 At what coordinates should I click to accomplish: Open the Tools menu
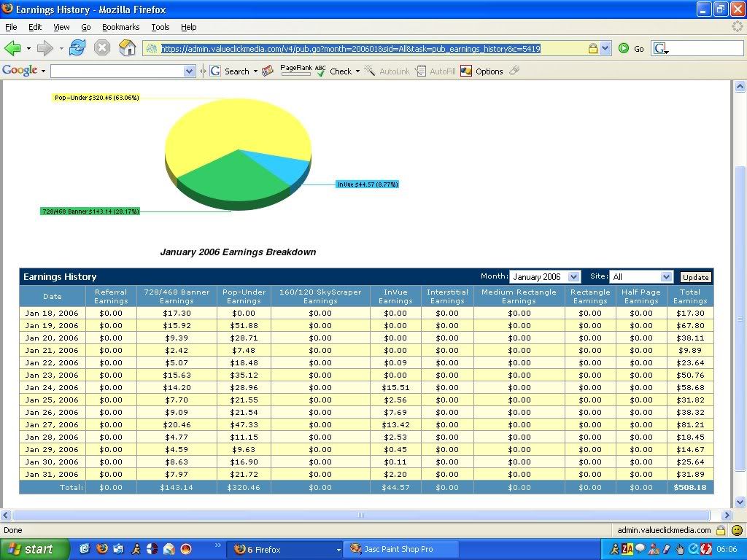point(160,27)
